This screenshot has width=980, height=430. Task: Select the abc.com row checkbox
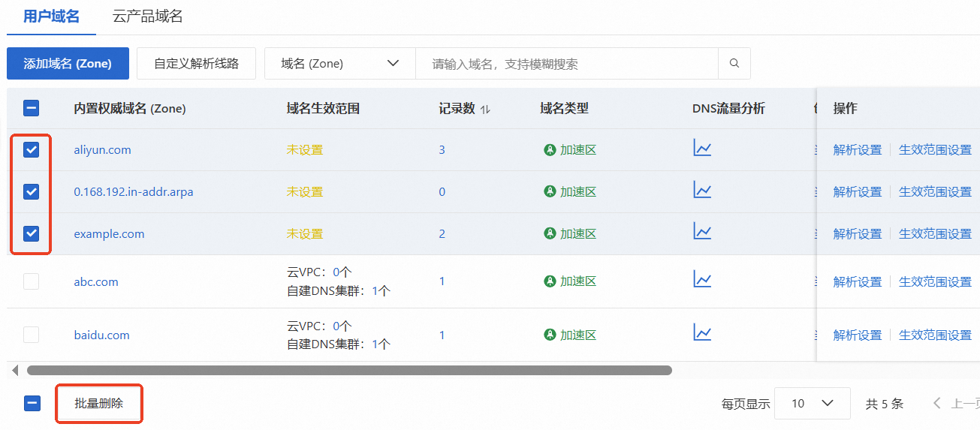click(32, 281)
